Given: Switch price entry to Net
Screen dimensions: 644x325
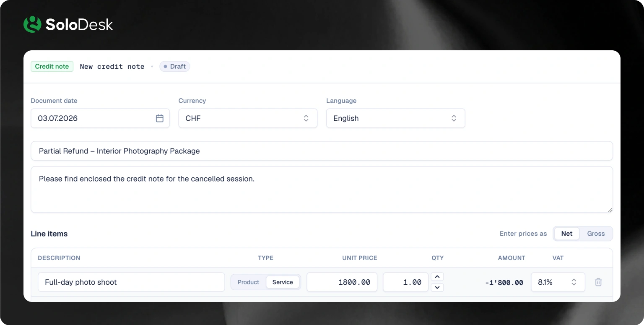Looking at the screenshot, I should click(x=567, y=234).
